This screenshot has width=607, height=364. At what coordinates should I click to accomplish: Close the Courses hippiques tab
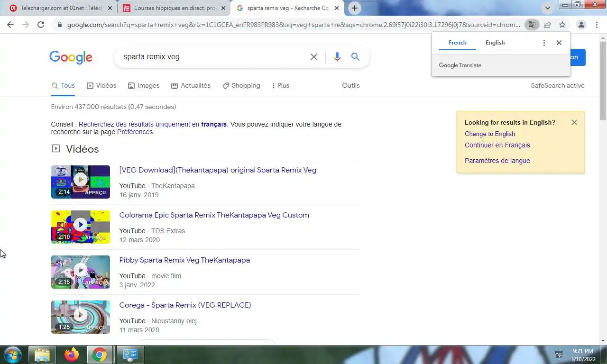point(223,8)
